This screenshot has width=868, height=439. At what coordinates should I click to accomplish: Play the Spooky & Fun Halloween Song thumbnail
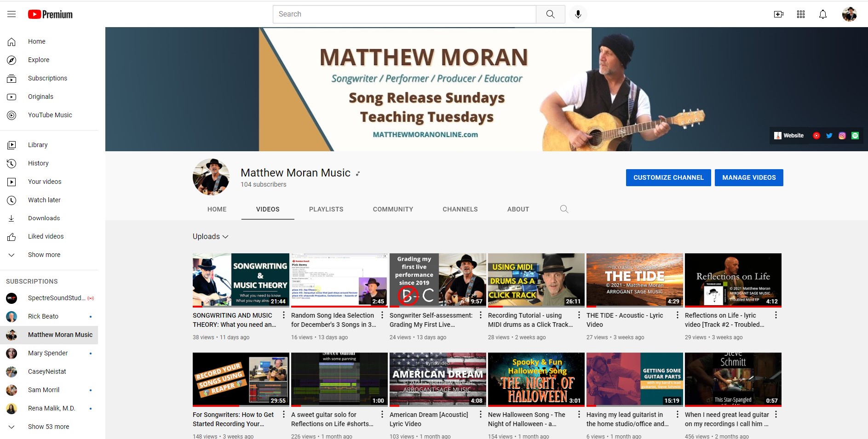(x=536, y=379)
